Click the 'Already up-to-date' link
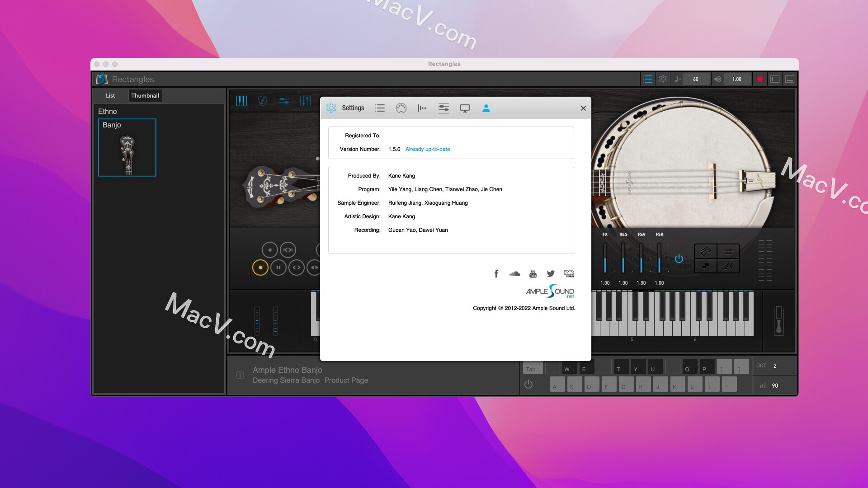 [428, 149]
